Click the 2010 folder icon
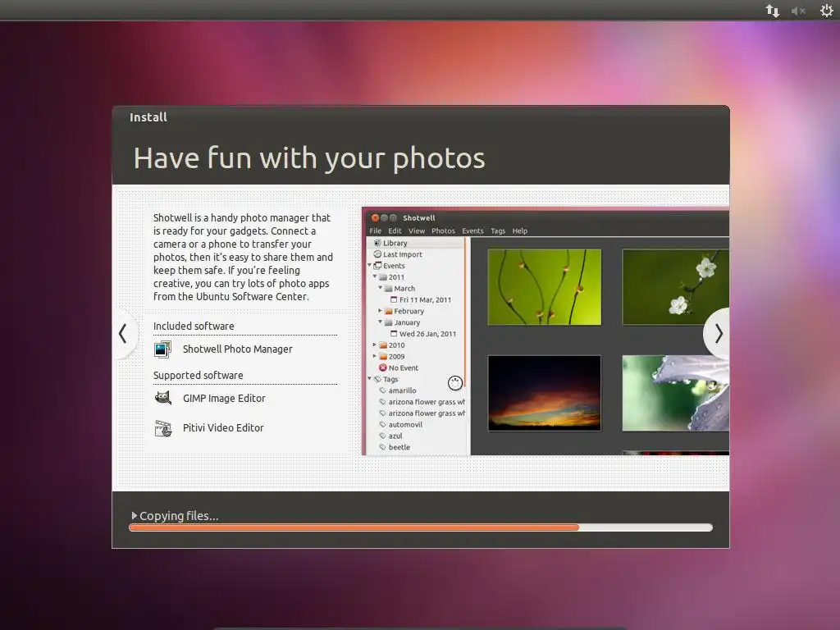This screenshot has height=630, width=840. [382, 345]
